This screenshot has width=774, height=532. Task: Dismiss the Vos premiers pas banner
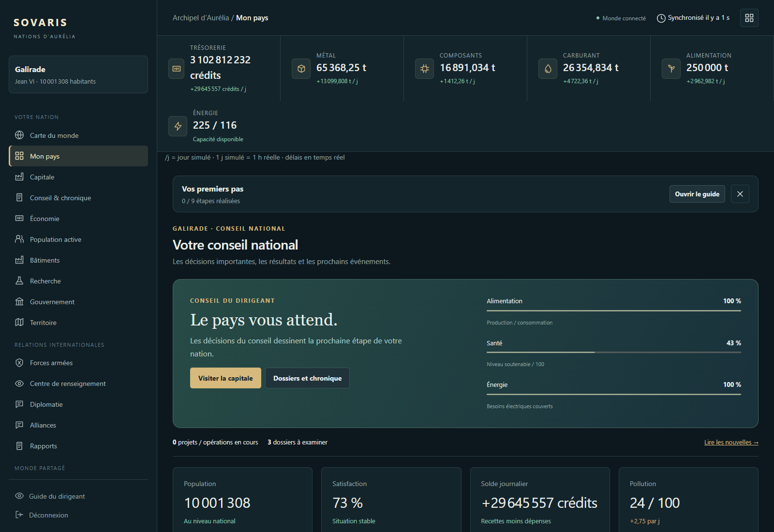coord(740,194)
